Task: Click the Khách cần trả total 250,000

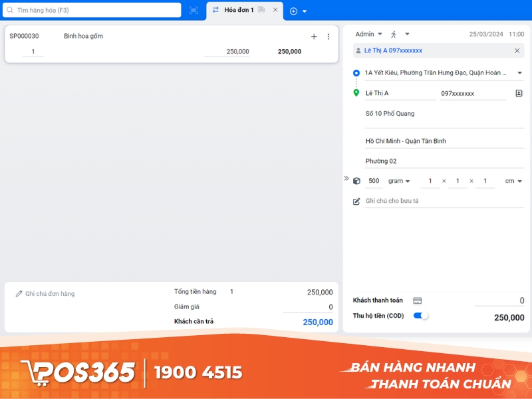Action: coord(318,322)
